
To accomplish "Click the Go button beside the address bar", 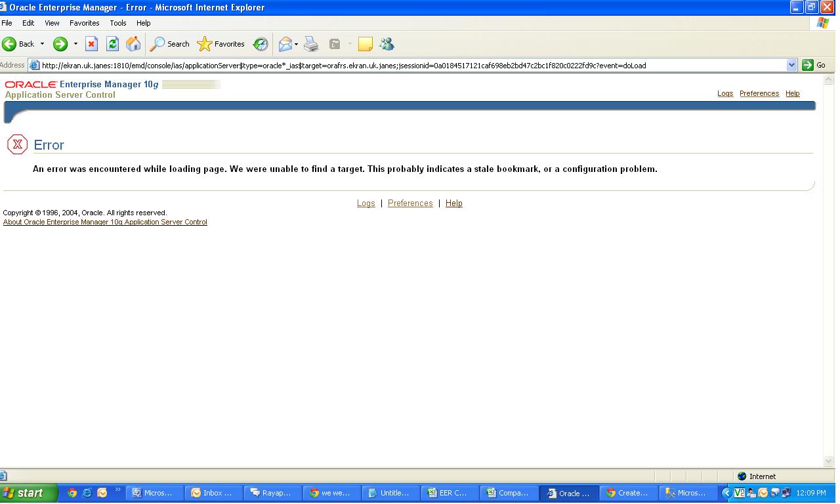I will 814,65.
